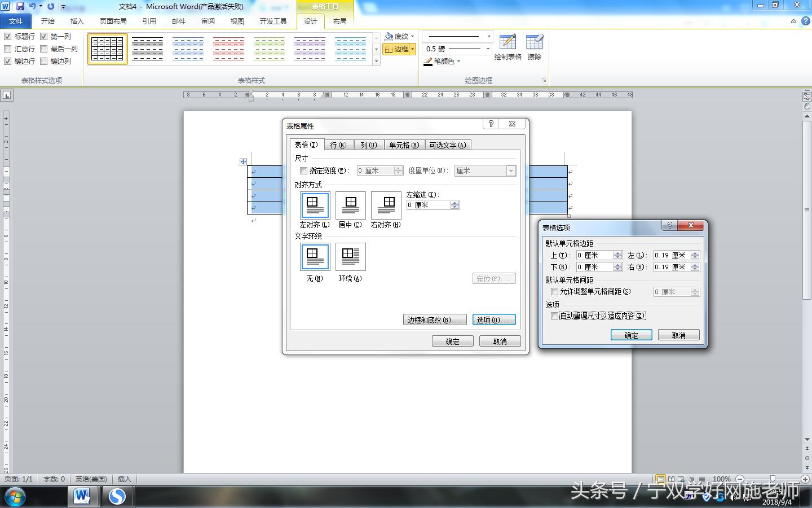Open the pen weight 0.5 磅 dropdown

(x=488, y=49)
